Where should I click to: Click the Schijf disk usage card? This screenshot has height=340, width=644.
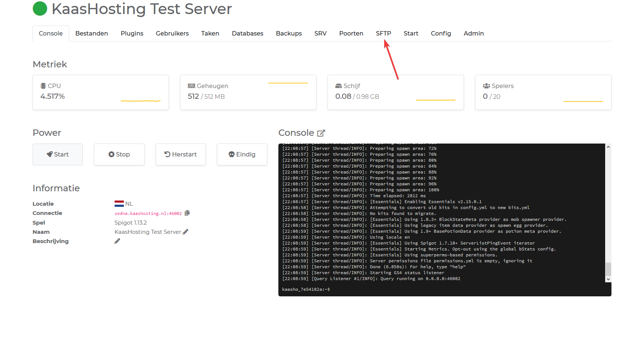395,92
